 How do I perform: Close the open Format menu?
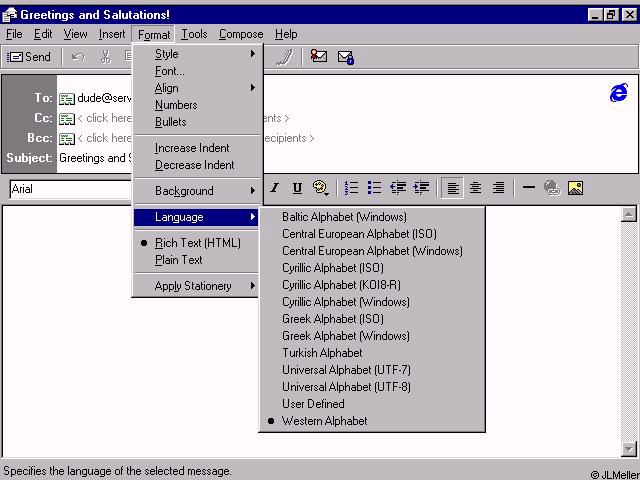(153, 35)
